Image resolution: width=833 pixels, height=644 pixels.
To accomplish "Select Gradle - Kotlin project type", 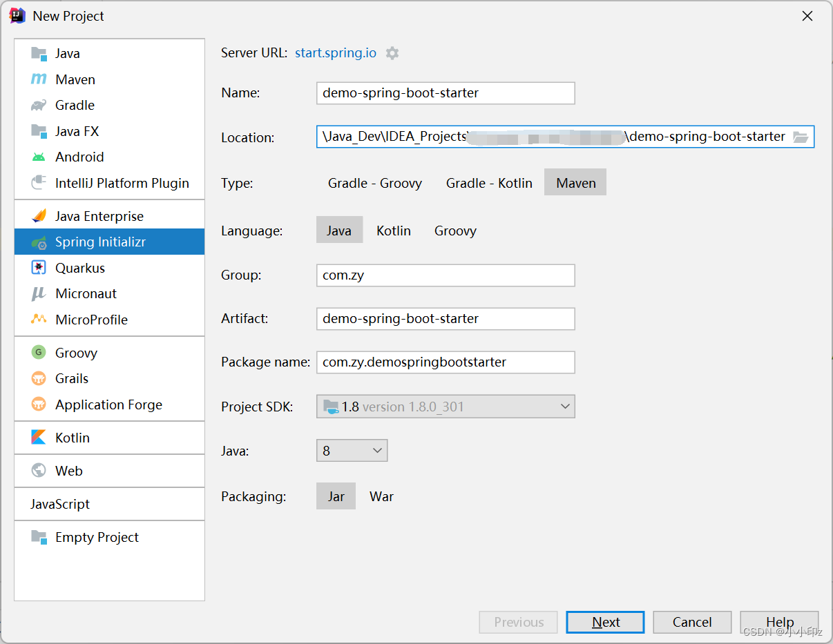I will (x=489, y=183).
